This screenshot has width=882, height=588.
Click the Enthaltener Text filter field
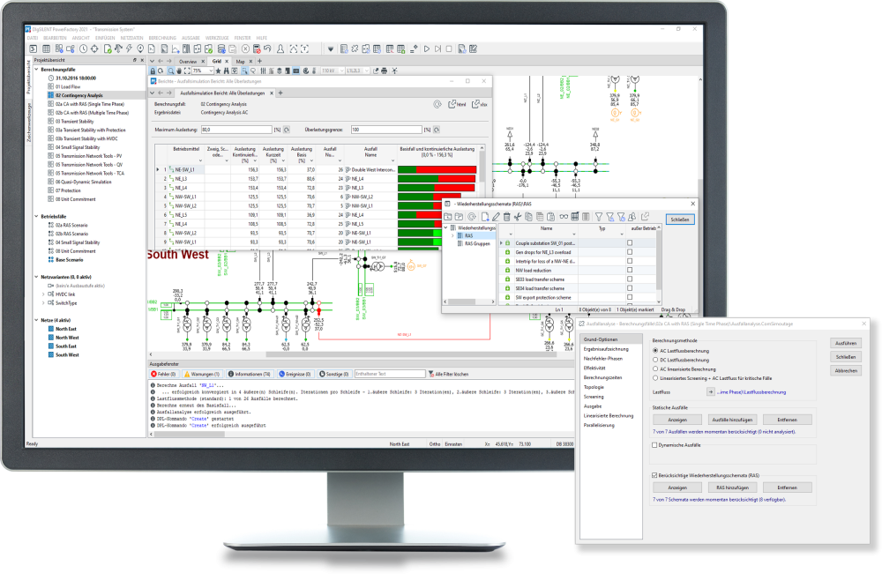tap(390, 374)
